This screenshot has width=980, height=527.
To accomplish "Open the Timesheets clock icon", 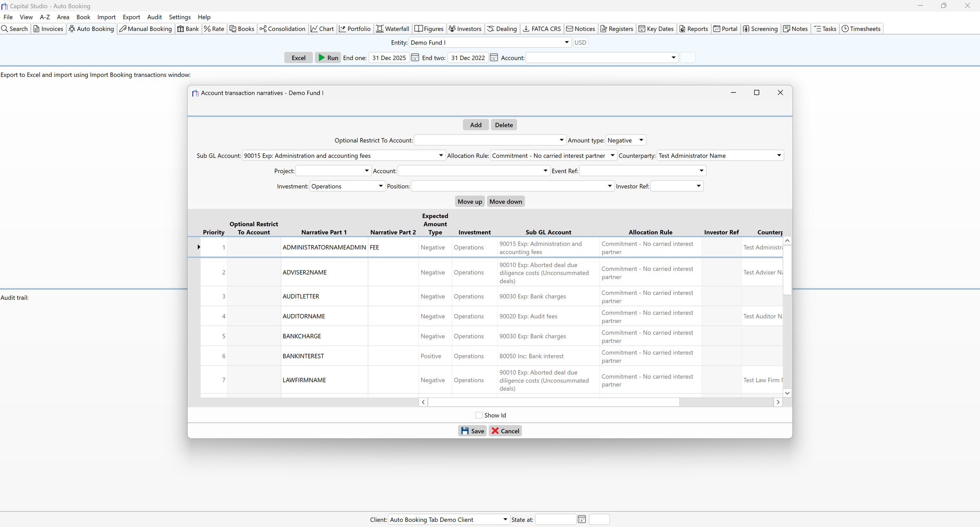I will pyautogui.click(x=845, y=29).
